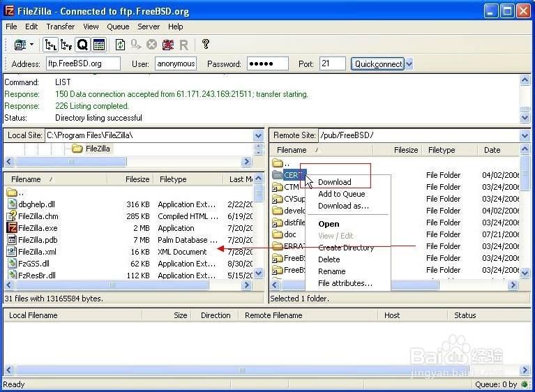Select FileZilla.exe in local file list

pos(38,228)
